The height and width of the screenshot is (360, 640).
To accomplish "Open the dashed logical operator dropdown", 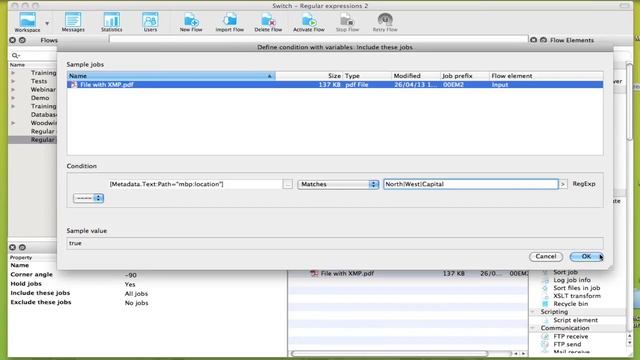I will click(88, 198).
